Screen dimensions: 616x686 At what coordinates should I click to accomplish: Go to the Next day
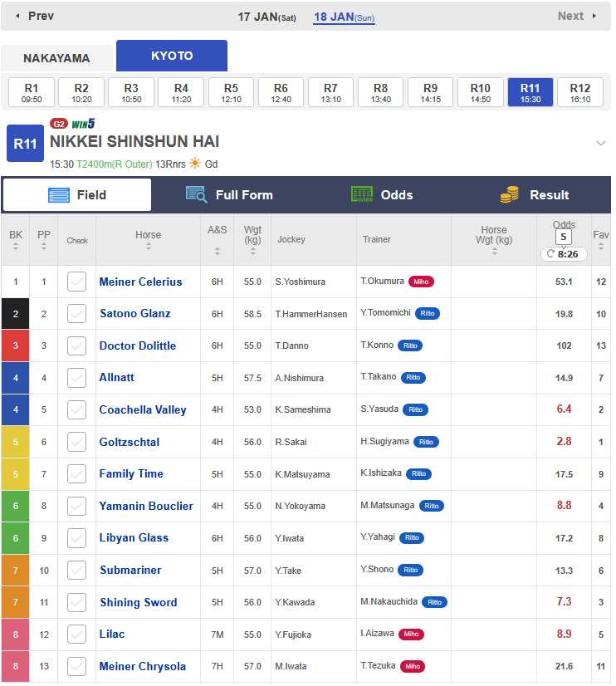(x=577, y=16)
